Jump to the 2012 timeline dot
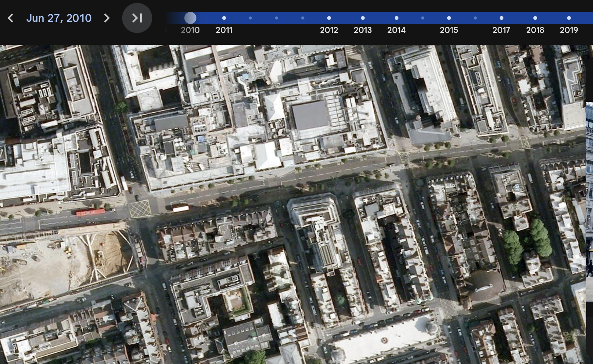The image size is (593, 364). click(x=329, y=18)
